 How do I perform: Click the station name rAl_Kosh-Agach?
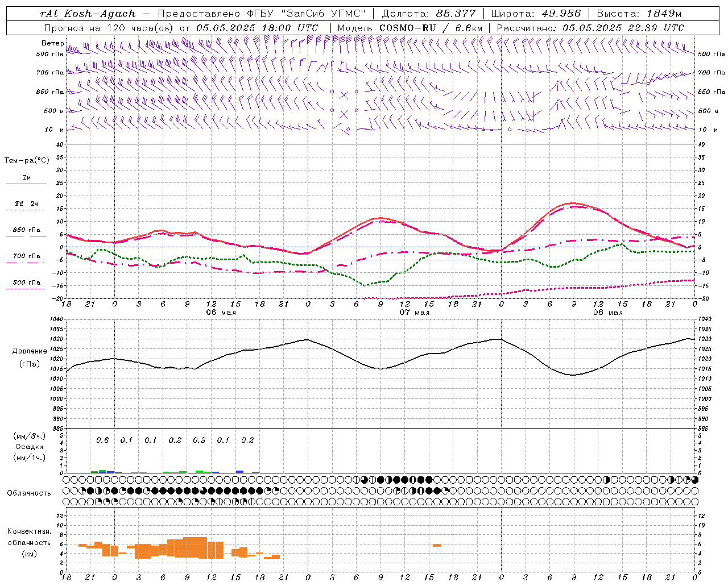pos(88,14)
